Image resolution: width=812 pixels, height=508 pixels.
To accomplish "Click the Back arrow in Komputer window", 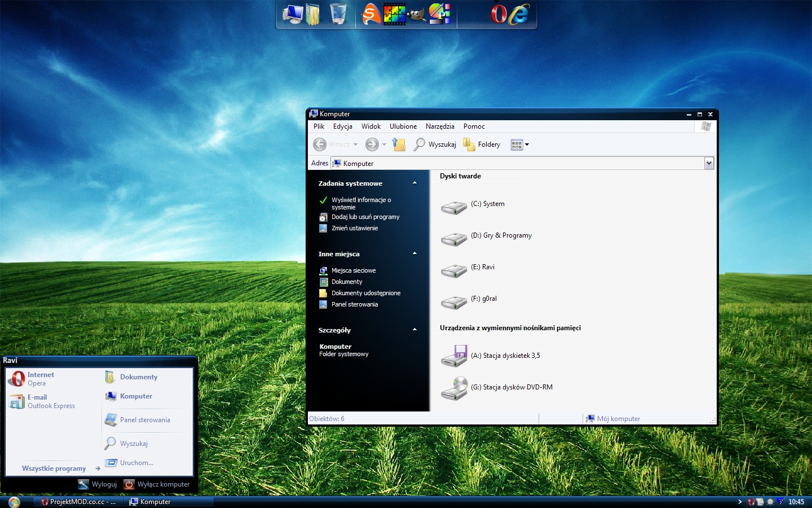I will [x=320, y=144].
